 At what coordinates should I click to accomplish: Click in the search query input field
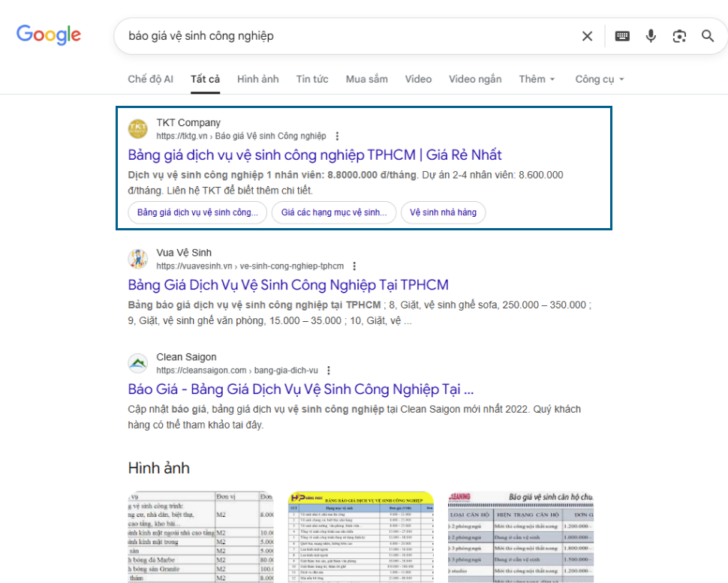coord(345,36)
